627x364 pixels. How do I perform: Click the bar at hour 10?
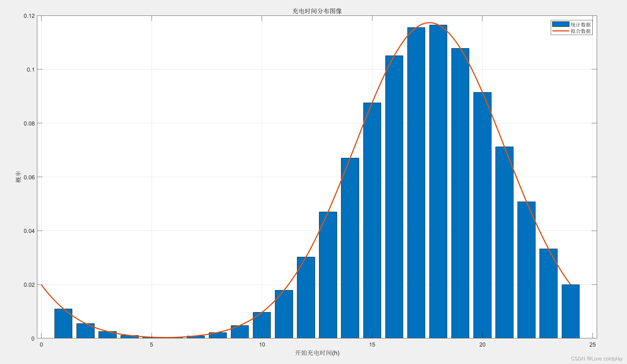(262, 325)
